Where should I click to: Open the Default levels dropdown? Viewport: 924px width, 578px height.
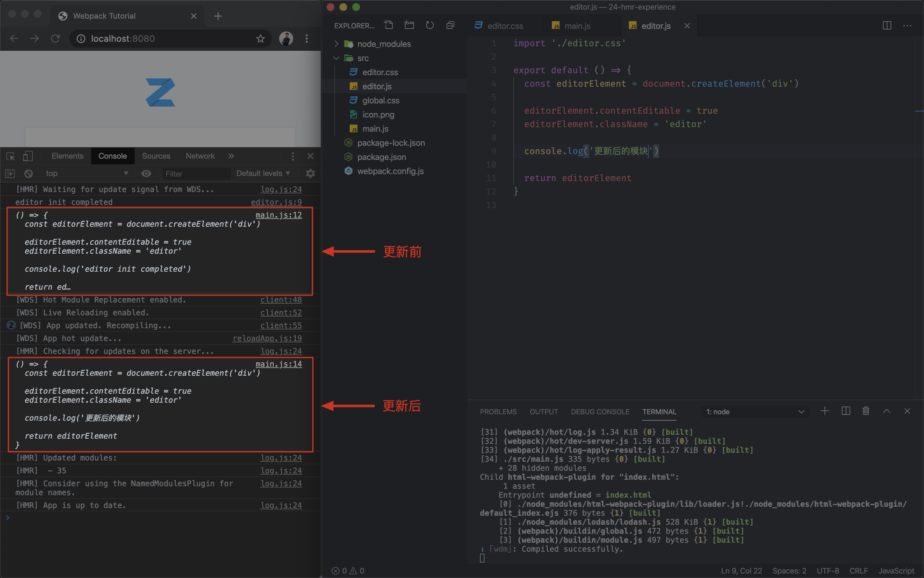coord(263,173)
